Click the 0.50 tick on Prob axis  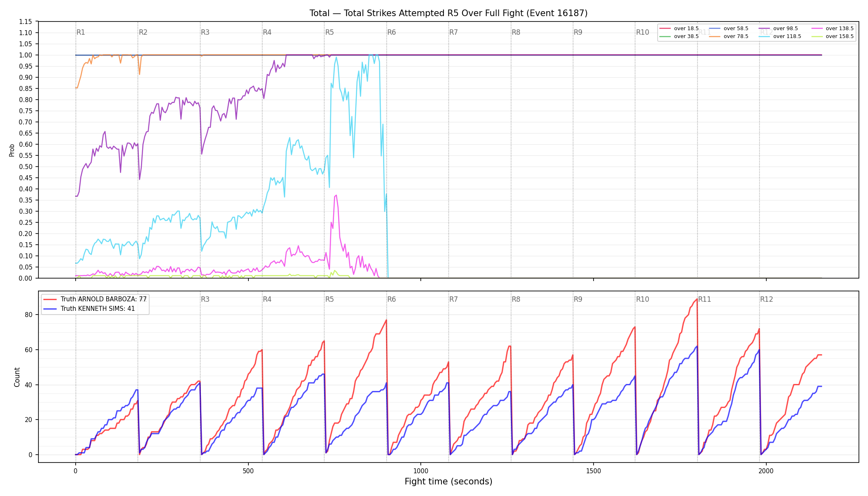tap(26, 167)
